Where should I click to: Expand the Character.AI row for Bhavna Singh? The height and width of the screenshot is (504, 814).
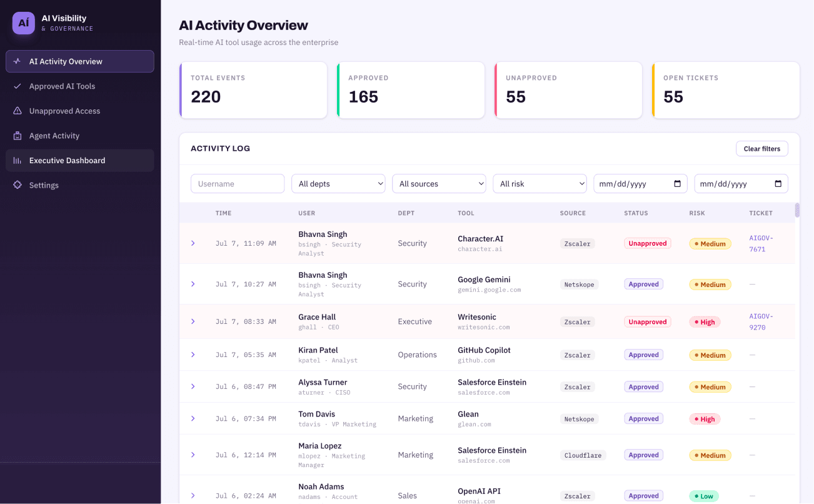coord(193,243)
